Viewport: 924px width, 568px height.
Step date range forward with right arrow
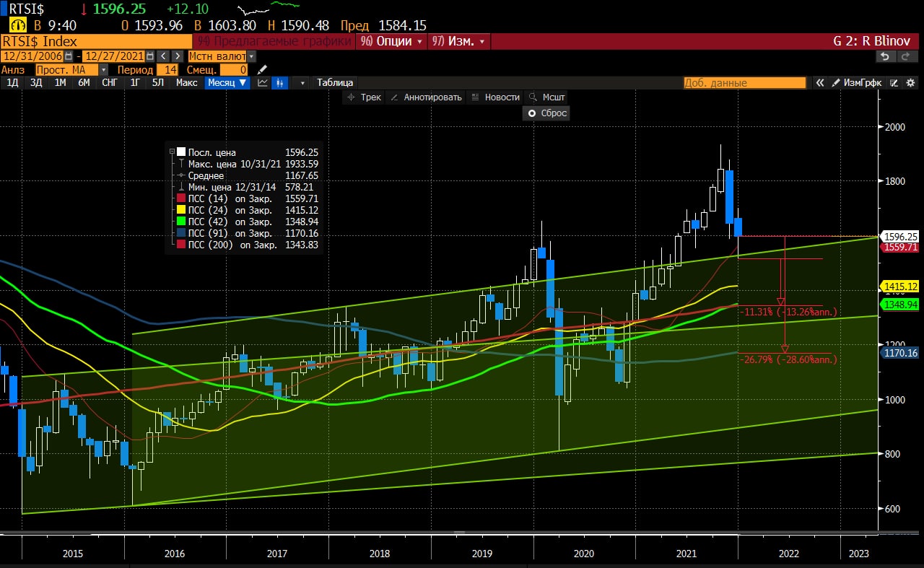[x=178, y=56]
